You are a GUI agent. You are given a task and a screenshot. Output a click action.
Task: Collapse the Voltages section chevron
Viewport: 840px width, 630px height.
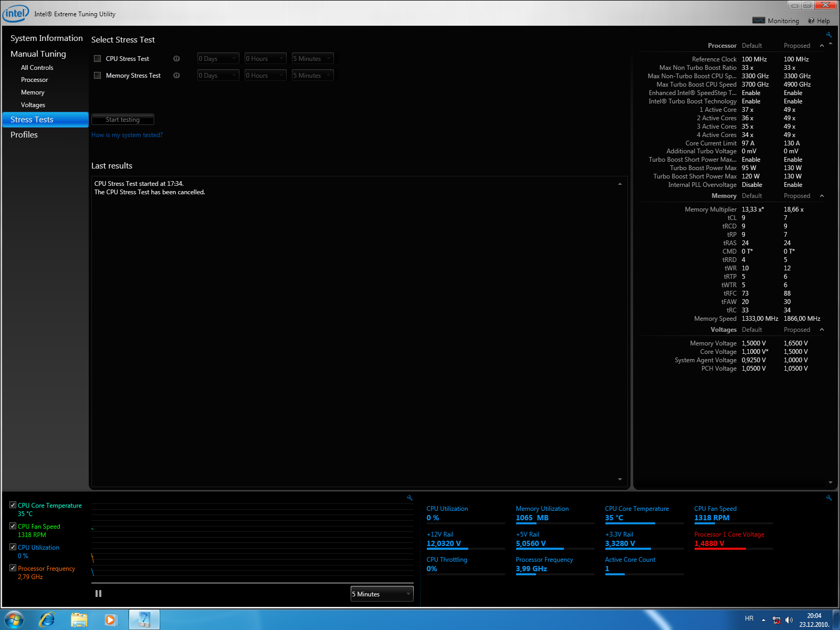point(822,330)
